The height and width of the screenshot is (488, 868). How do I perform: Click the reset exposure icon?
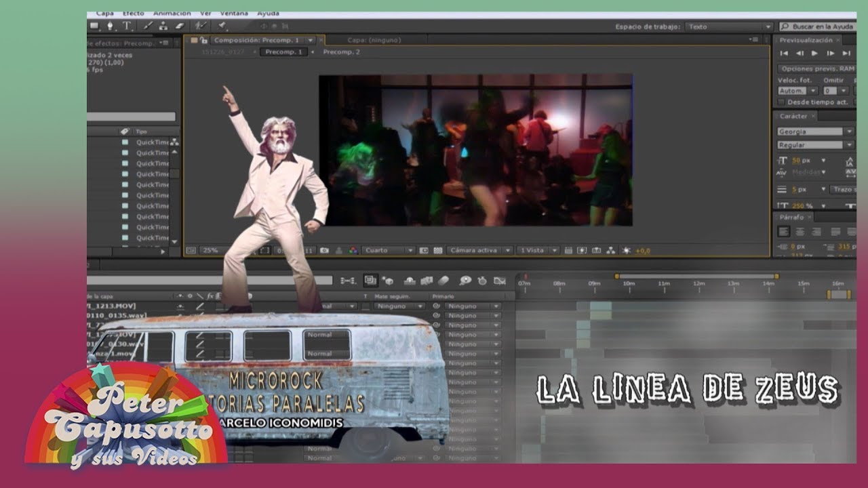point(626,250)
